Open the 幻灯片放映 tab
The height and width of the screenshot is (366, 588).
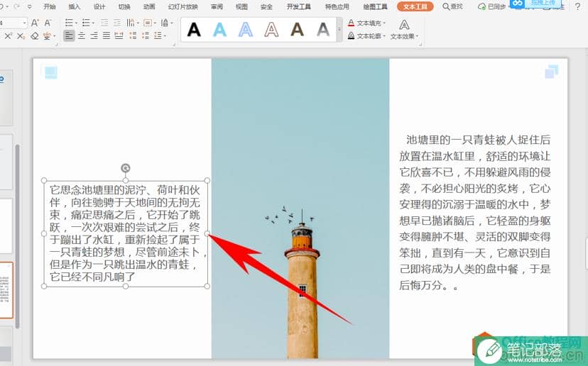click(x=183, y=6)
